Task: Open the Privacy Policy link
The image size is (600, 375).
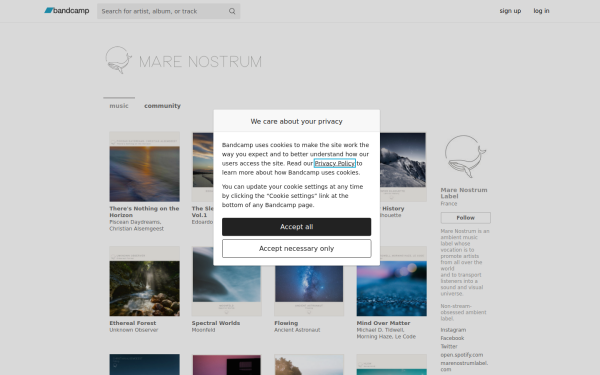Action: pyautogui.click(x=334, y=163)
